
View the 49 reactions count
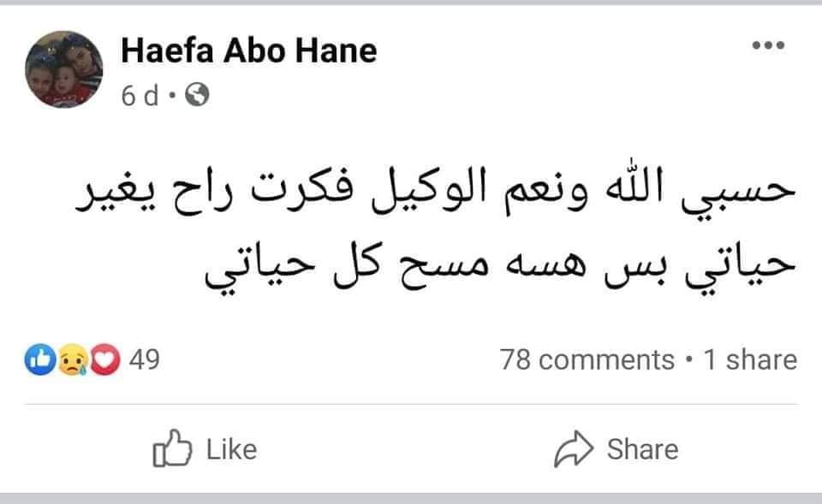(144, 360)
